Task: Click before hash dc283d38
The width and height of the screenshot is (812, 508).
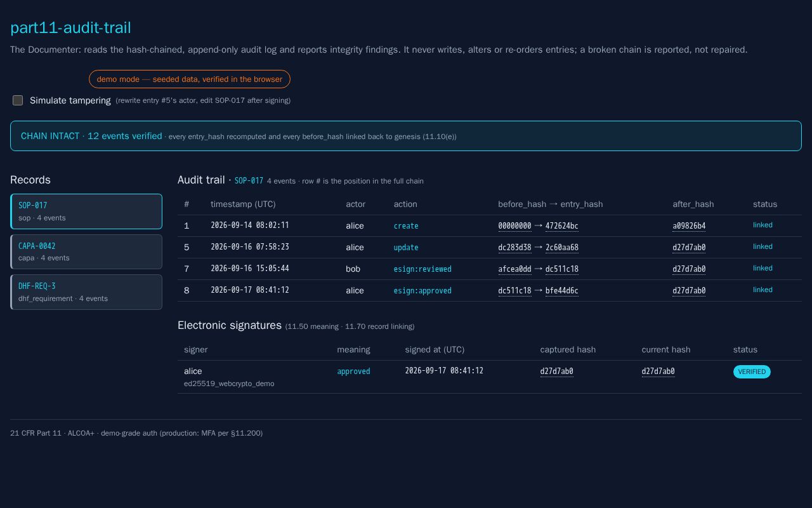Action: pos(514,248)
